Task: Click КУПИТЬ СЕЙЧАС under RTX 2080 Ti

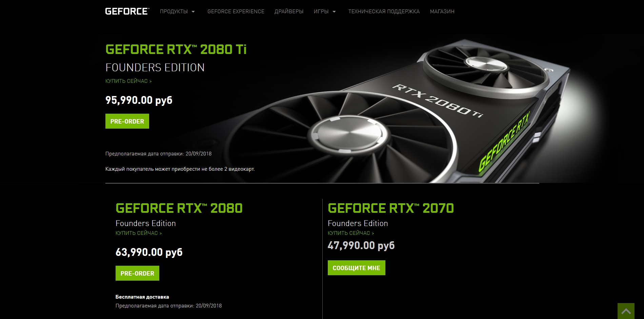Action: [128, 81]
